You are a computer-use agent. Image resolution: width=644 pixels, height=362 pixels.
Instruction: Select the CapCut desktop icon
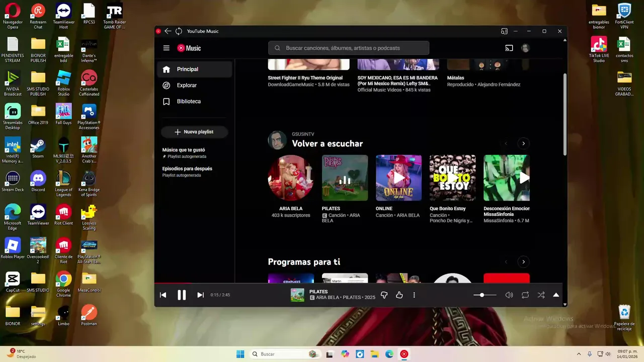click(x=13, y=283)
